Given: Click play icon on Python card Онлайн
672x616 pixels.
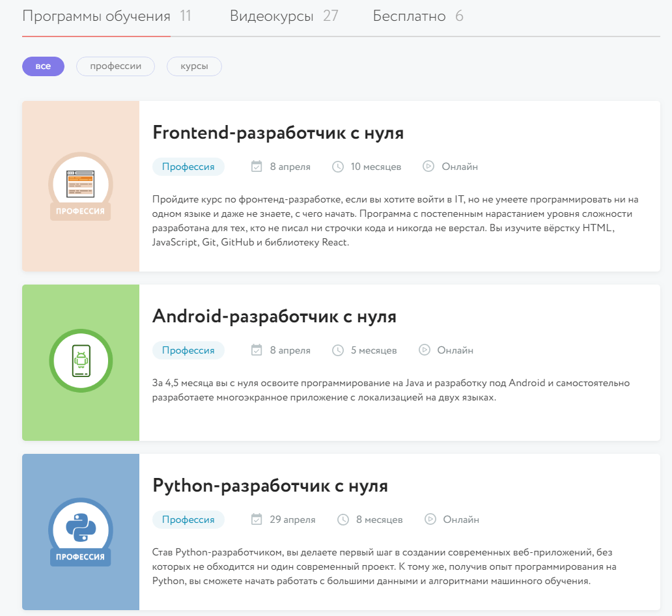Looking at the screenshot, I should pyautogui.click(x=430, y=519).
